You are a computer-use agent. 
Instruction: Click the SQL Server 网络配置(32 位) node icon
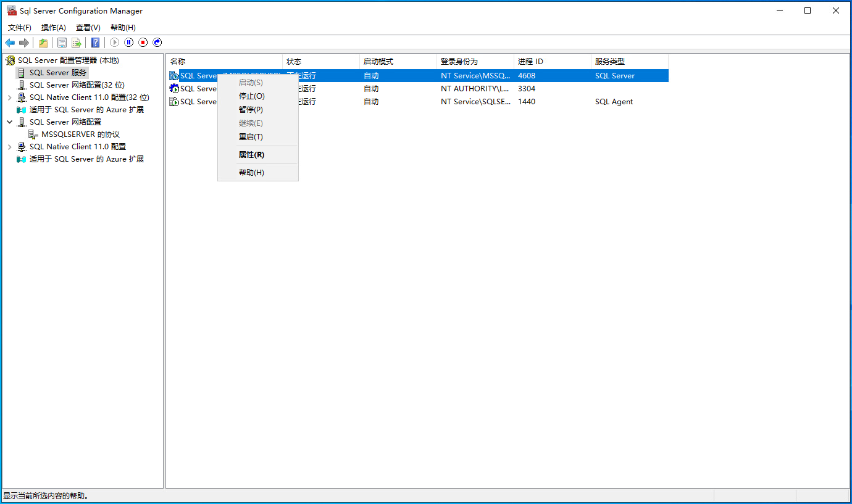click(22, 85)
